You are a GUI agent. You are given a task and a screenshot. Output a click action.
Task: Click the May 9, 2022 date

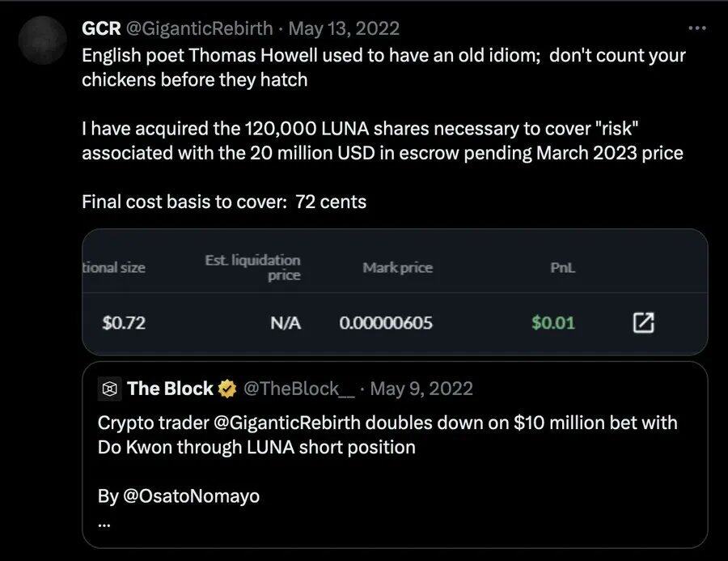pos(421,389)
